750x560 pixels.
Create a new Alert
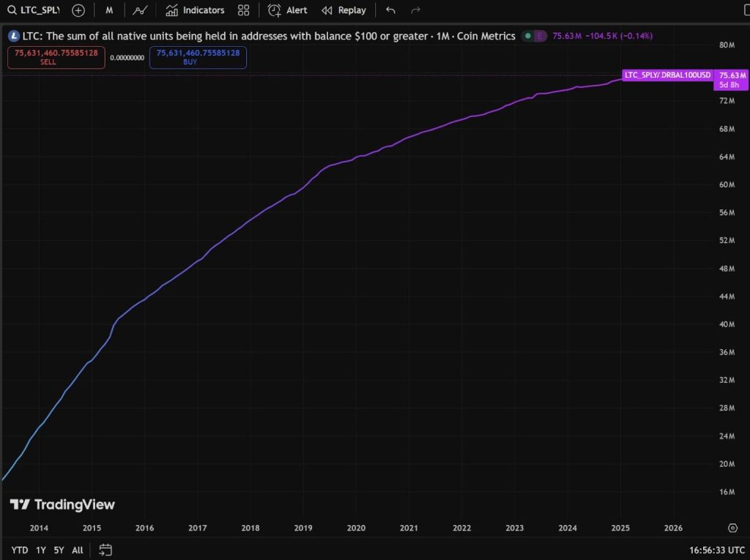(288, 10)
